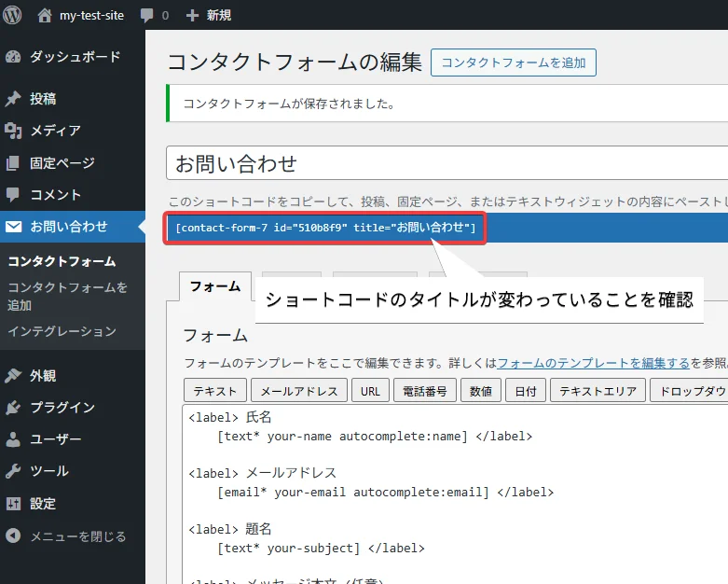The image size is (728, 584).
Task: Click the home icon beside my-test-site
Action: point(45,16)
